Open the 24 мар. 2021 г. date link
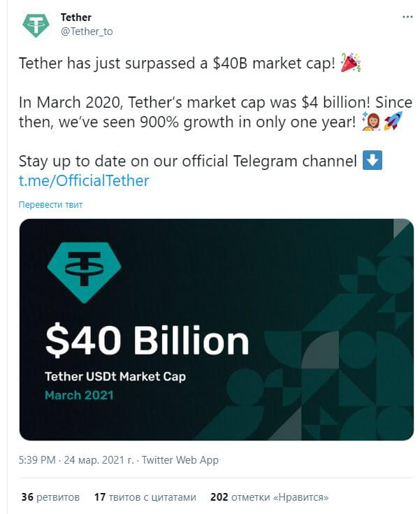This screenshot has height=514, width=420. [x=99, y=460]
